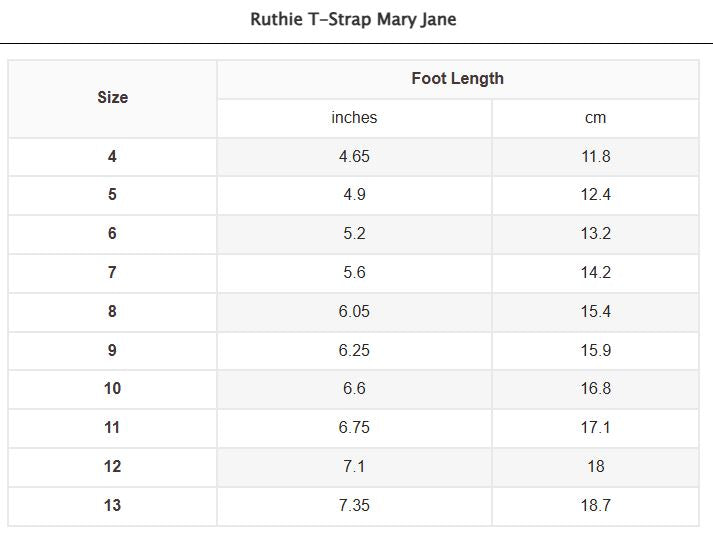Select the 12.4 cm value
This screenshot has width=713, height=543.
pos(595,195)
